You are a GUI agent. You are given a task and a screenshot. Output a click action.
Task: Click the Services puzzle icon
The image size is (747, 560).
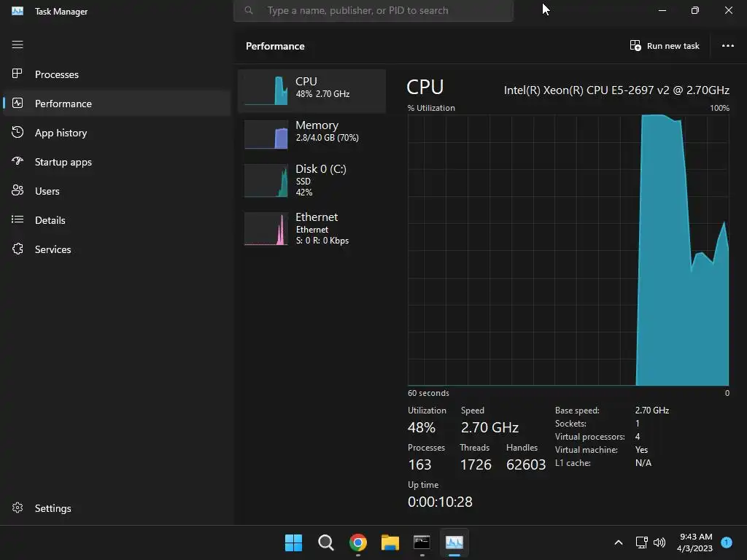click(18, 249)
